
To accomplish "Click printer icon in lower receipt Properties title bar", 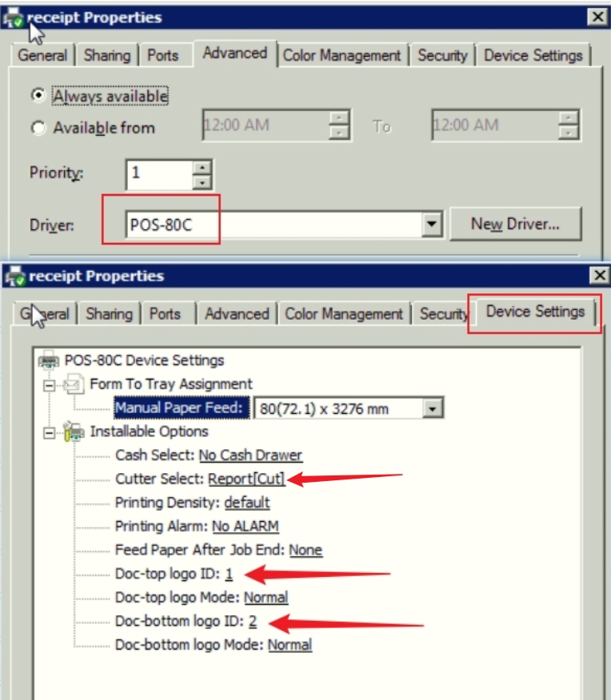I will tap(15, 276).
